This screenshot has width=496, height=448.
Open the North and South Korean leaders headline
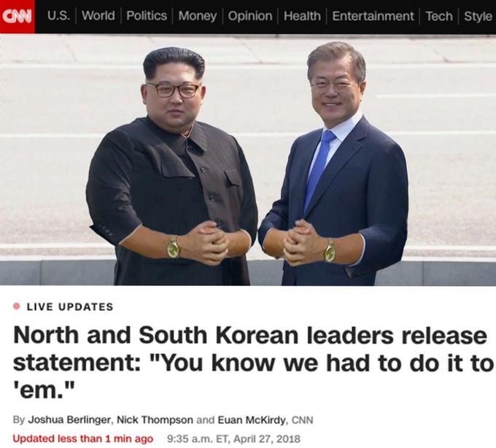253,363
